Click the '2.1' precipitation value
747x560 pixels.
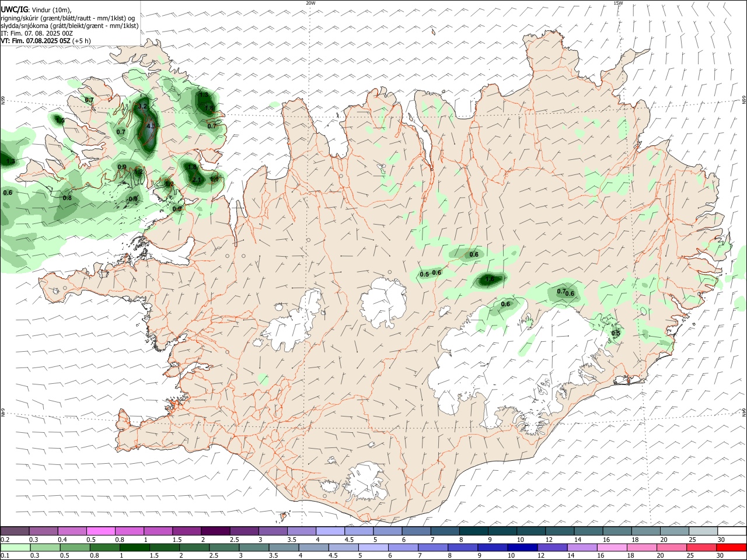click(x=196, y=180)
